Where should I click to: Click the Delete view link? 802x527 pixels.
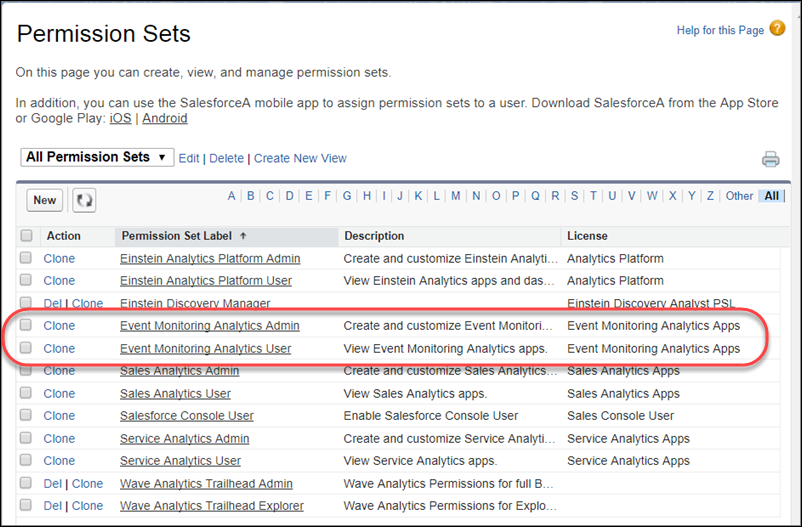point(227,159)
